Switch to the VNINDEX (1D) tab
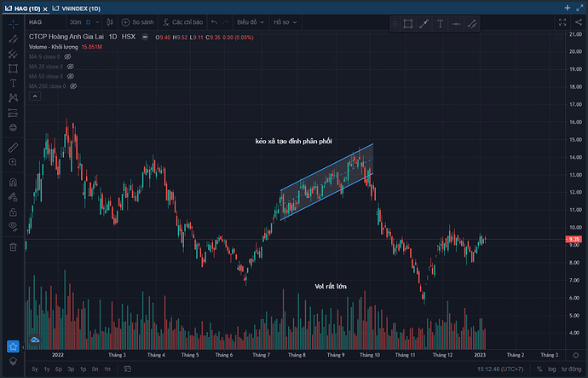This screenshot has width=588, height=378. 77,9
